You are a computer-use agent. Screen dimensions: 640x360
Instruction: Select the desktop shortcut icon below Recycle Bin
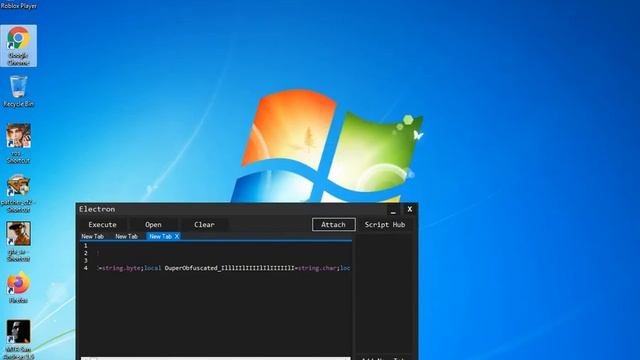tap(18, 144)
